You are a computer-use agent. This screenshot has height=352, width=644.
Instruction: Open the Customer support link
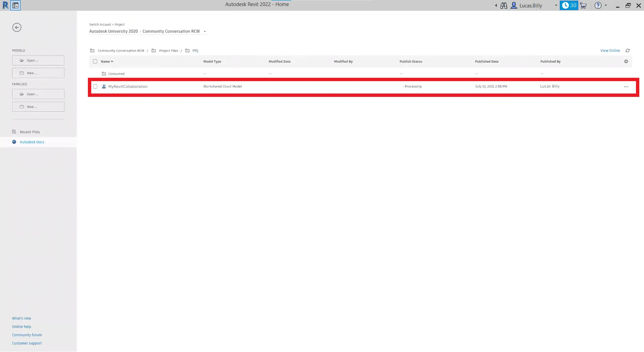click(x=27, y=343)
